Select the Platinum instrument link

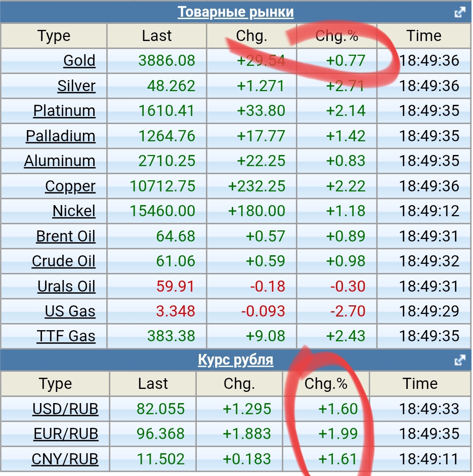pyautogui.click(x=64, y=111)
